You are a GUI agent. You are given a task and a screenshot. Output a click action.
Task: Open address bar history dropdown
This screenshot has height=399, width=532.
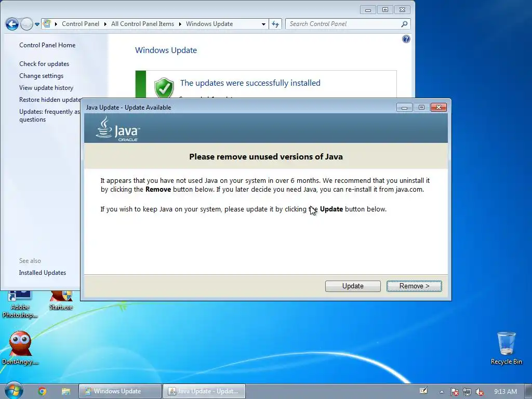[263, 24]
